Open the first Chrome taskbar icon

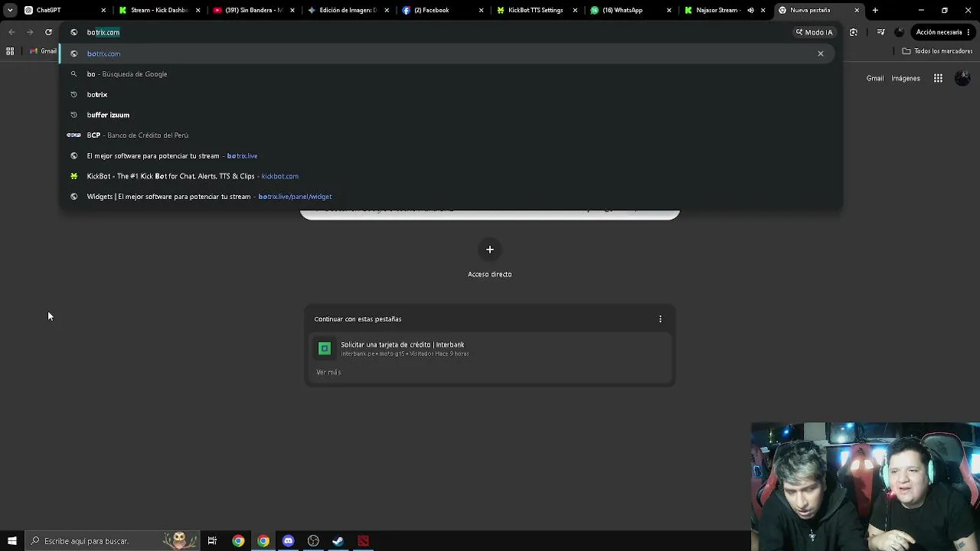pos(238,541)
